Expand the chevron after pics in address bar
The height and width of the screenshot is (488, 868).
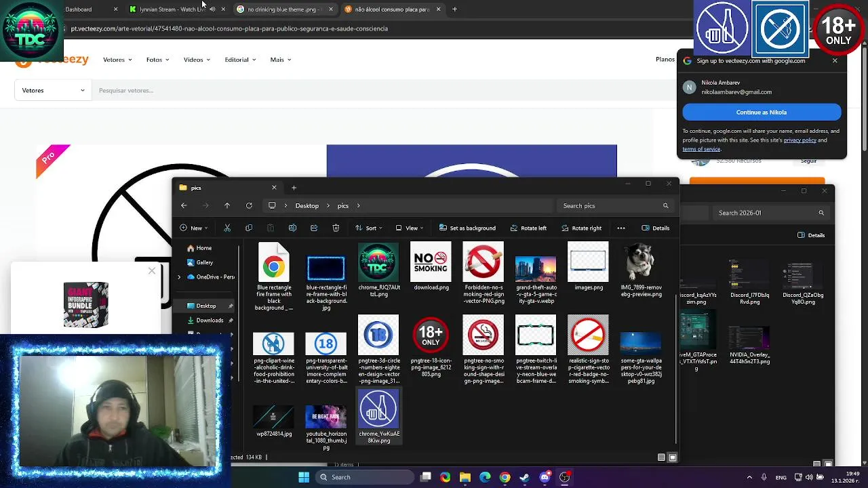pos(358,205)
